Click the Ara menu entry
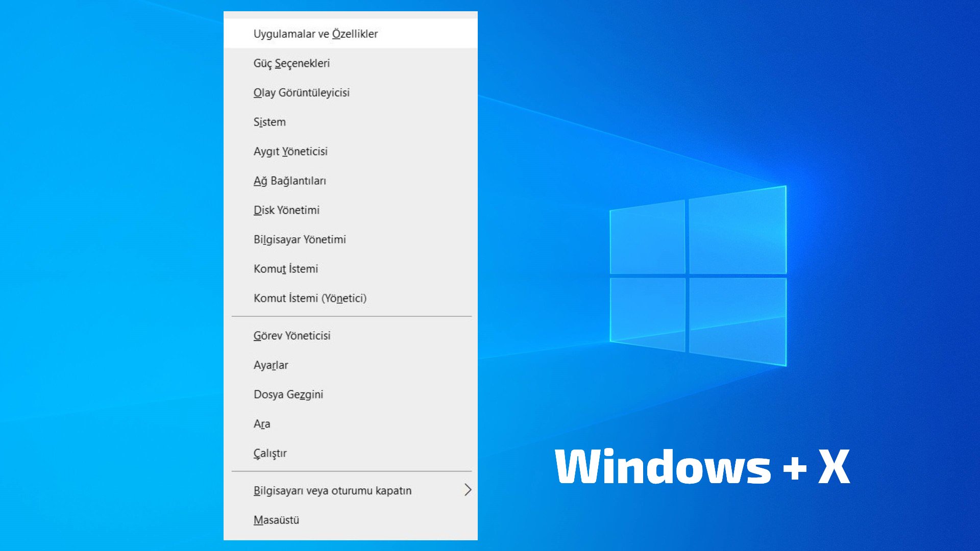This screenshot has height=551, width=980. point(351,424)
